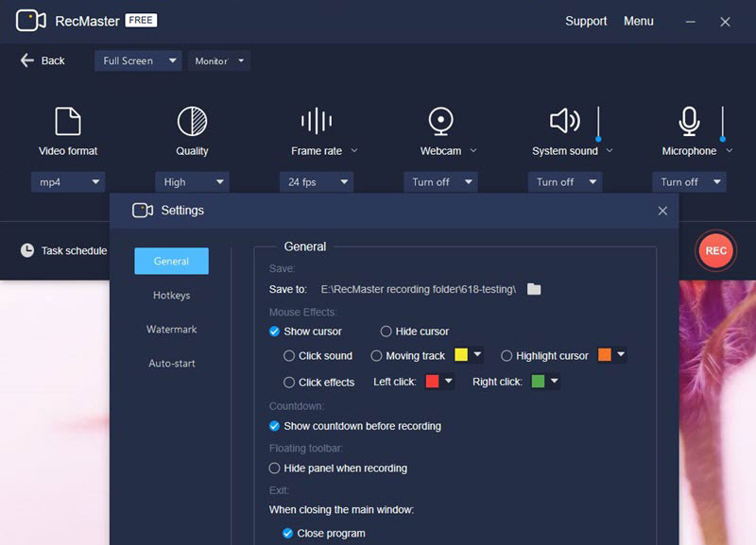756x545 pixels.
Task: Switch to the Hotkeys settings tab
Action: click(172, 295)
